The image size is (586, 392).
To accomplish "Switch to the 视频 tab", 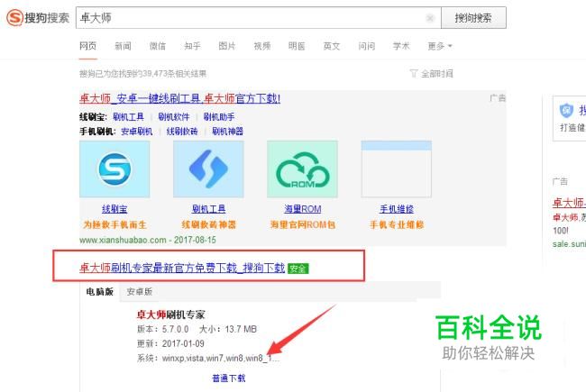I will 261,46.
